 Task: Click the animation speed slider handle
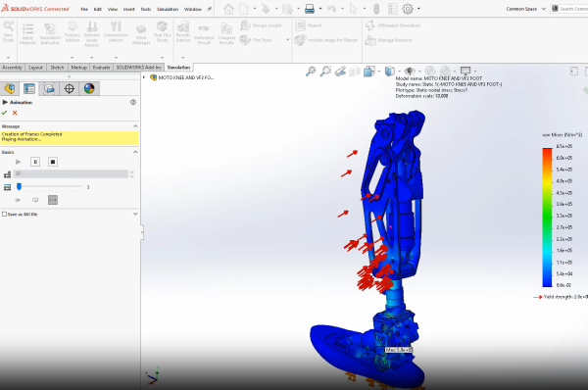20,186
